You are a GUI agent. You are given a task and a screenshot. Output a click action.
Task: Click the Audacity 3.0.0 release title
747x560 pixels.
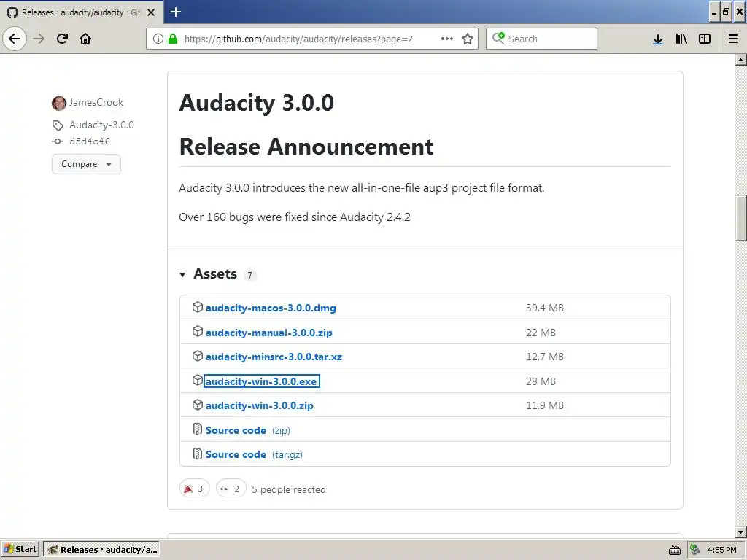pyautogui.click(x=256, y=103)
